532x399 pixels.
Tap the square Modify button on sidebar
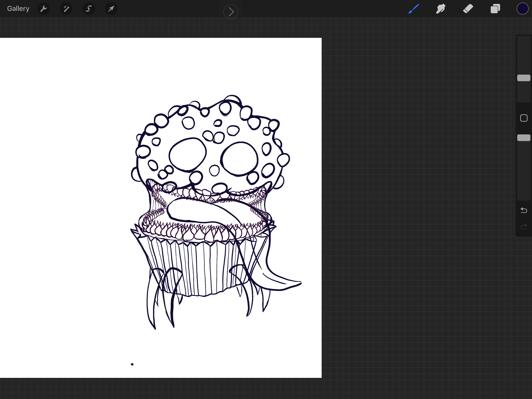point(523,118)
